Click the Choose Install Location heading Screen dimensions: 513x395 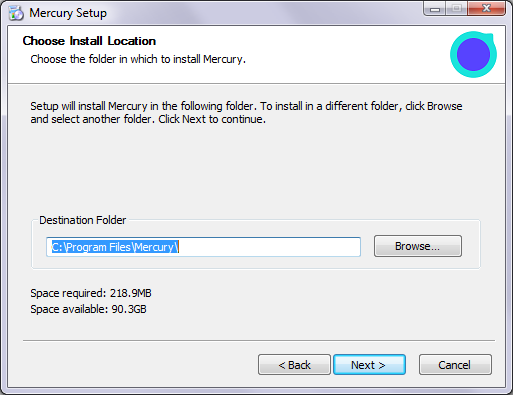pos(89,41)
